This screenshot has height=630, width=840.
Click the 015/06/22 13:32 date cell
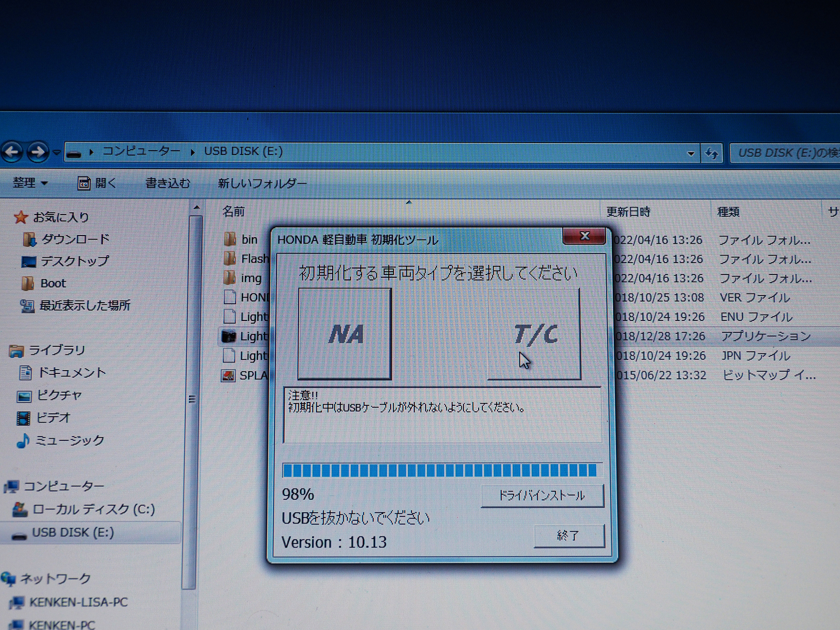661,375
